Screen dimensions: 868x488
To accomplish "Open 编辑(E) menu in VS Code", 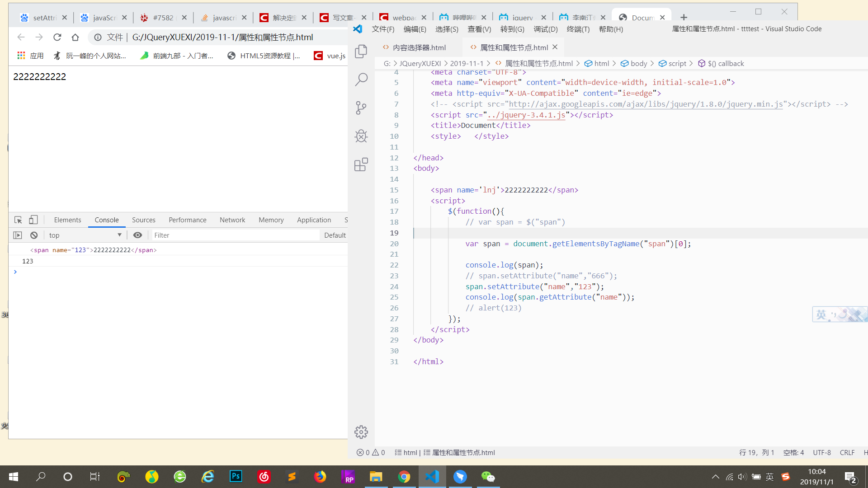I will (x=415, y=29).
